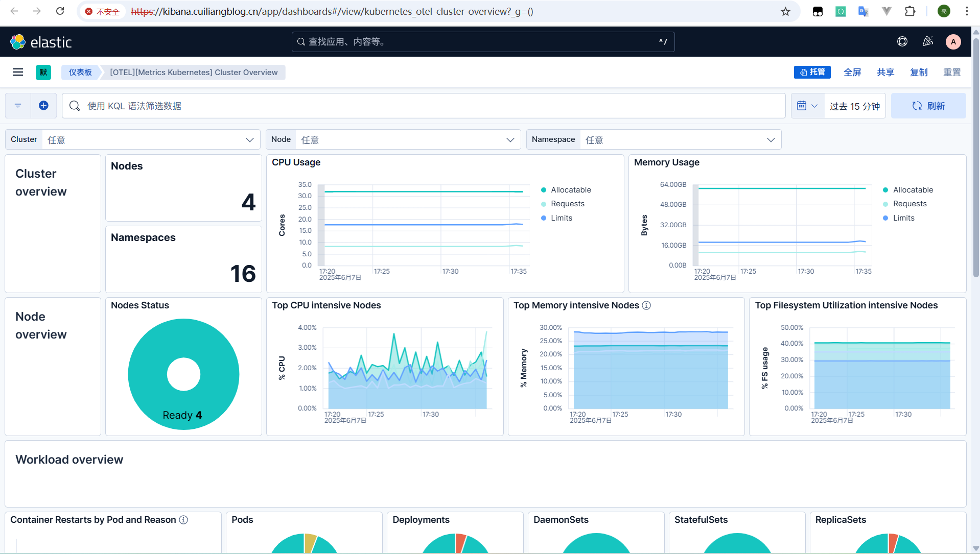This screenshot has height=554, width=980.
Task: Click the black mask extension icon
Action: coord(818,11)
